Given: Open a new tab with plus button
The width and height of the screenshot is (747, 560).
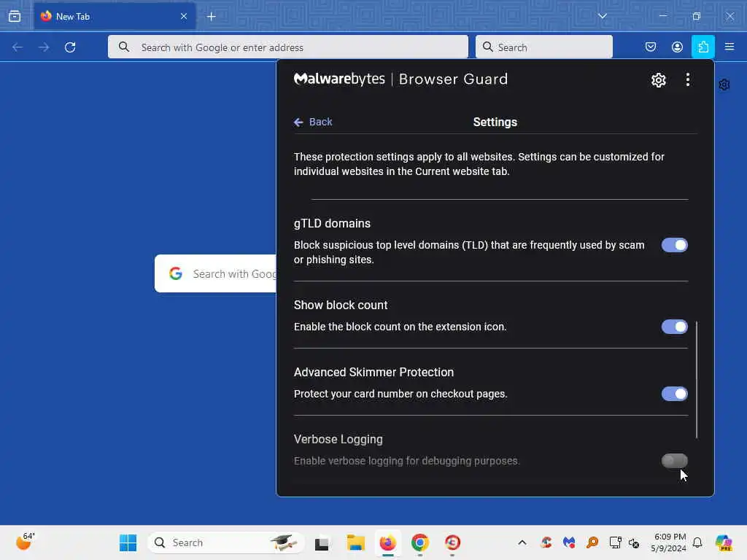Looking at the screenshot, I should (211, 17).
